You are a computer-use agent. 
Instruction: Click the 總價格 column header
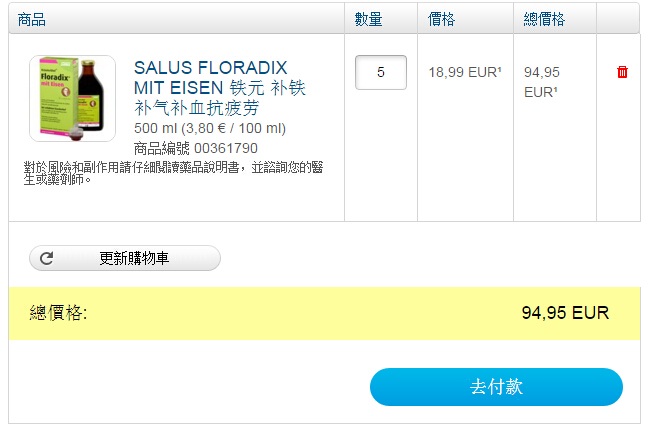544,19
